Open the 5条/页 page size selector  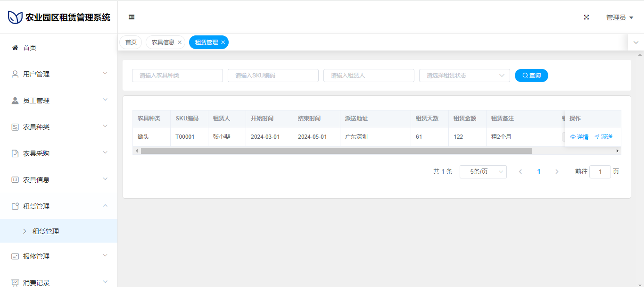(483, 172)
